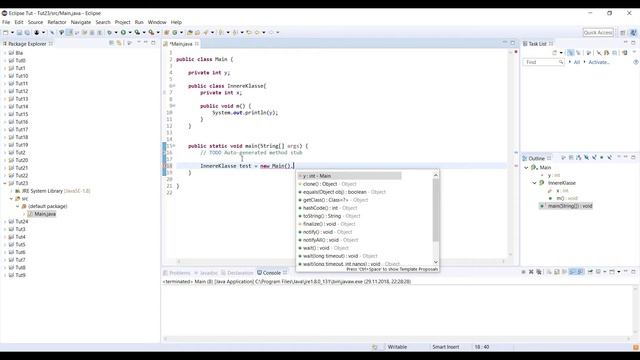
Task: Collapse the src folder in Tut23
Action: [x=11, y=199]
